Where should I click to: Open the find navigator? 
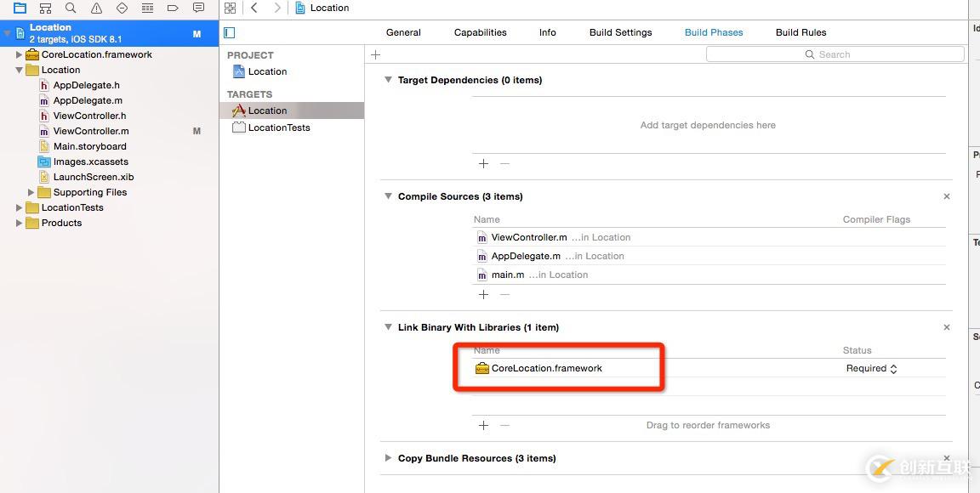click(x=71, y=8)
